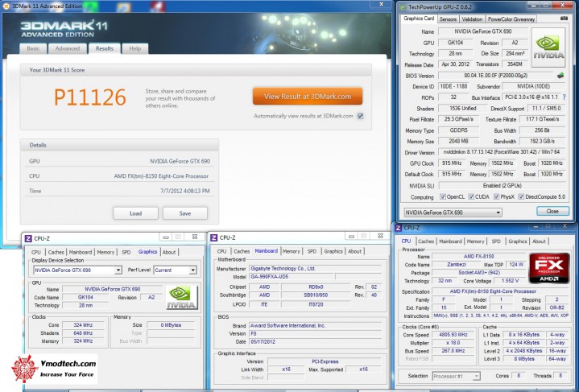The height and width of the screenshot is (392, 579).
Task: Click Z icon of CPU-Z Mainboard window
Action: point(213,237)
